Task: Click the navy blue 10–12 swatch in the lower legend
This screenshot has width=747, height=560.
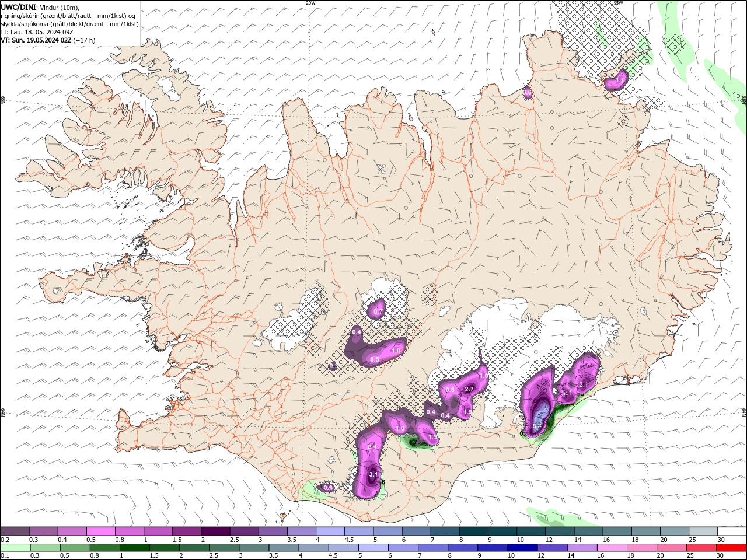Action: tap(523, 548)
